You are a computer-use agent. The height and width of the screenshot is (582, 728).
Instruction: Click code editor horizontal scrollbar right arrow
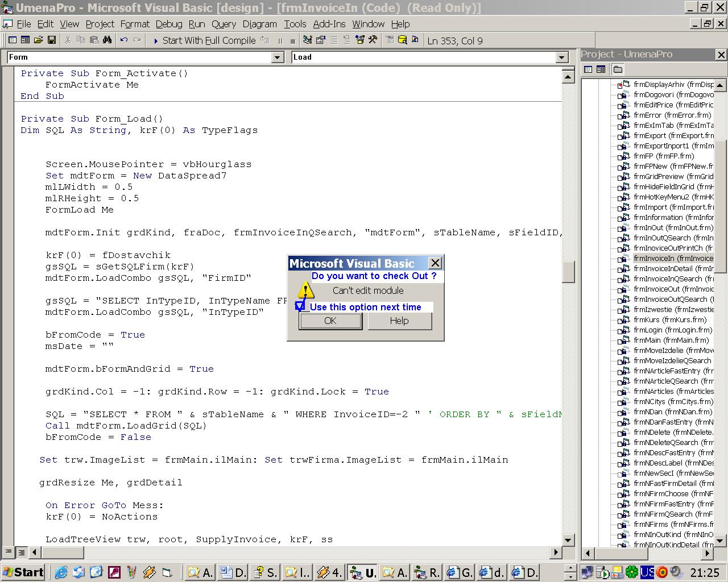(556, 552)
